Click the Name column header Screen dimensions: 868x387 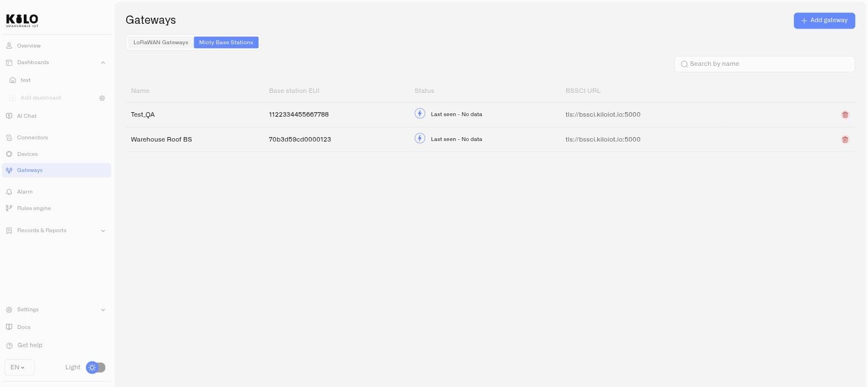pos(140,91)
